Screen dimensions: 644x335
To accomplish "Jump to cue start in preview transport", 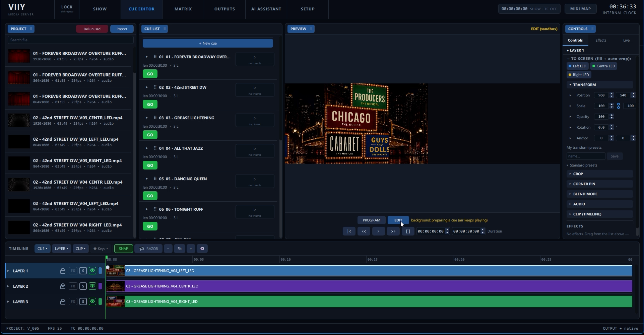I will (349, 231).
